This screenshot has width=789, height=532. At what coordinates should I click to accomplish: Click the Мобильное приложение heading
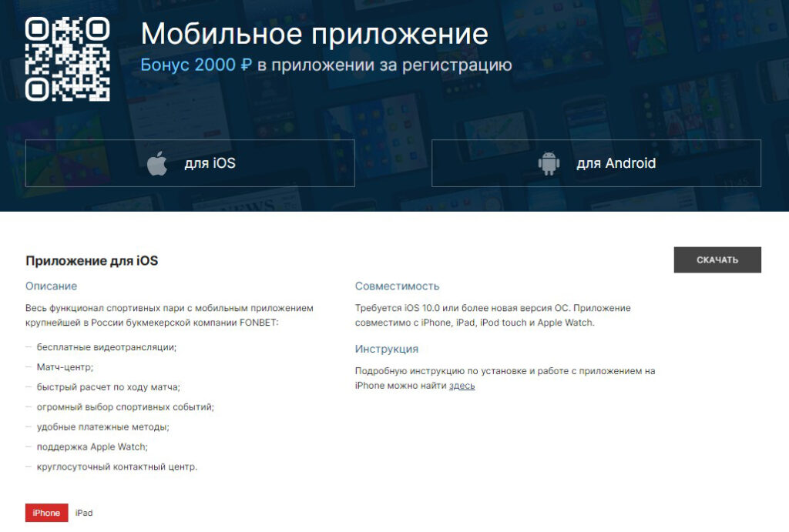pyautogui.click(x=314, y=34)
